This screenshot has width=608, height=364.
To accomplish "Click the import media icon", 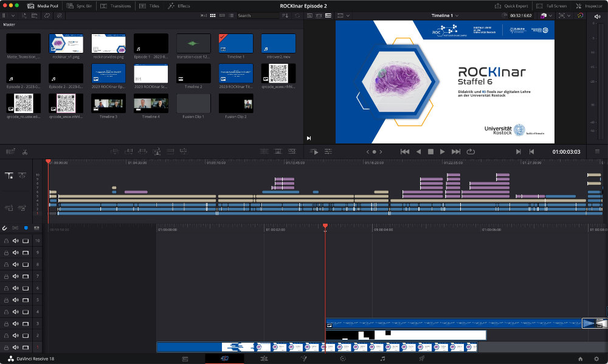I will 24,16.
